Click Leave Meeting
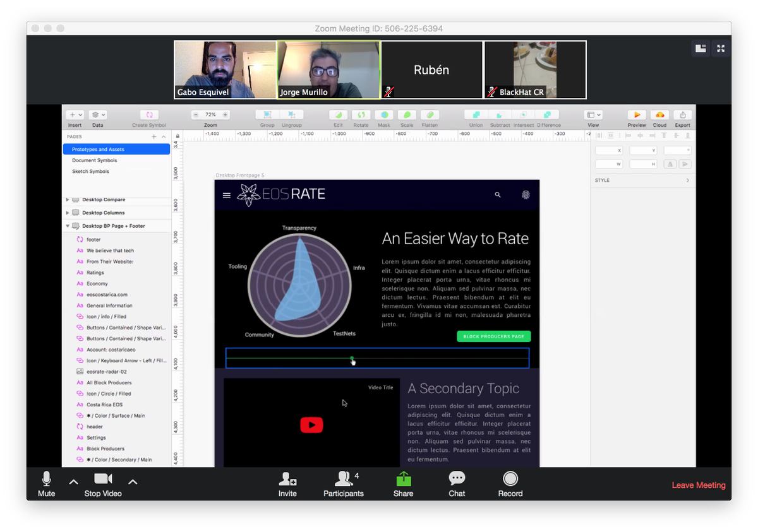This screenshot has height=532, width=758. [x=699, y=485]
